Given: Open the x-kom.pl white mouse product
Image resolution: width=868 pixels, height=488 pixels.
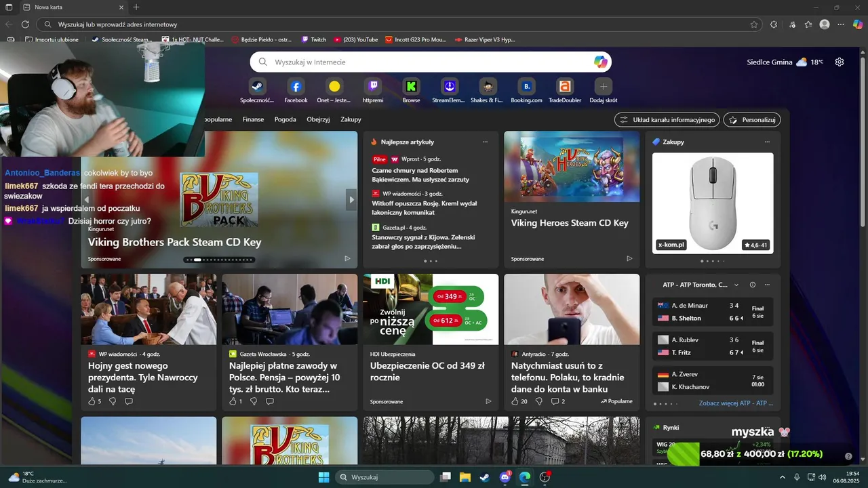Looking at the screenshot, I should click(x=713, y=203).
